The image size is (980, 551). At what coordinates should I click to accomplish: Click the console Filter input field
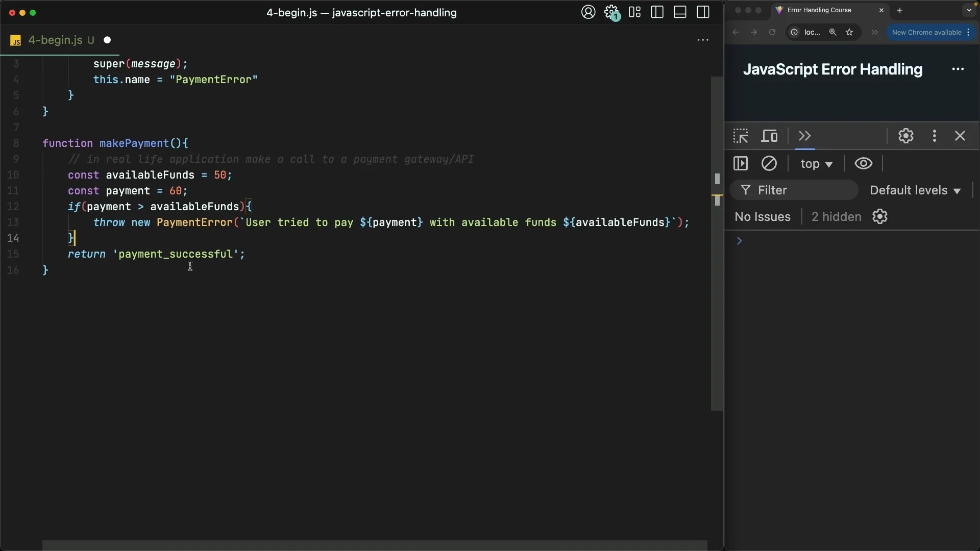tap(801, 190)
